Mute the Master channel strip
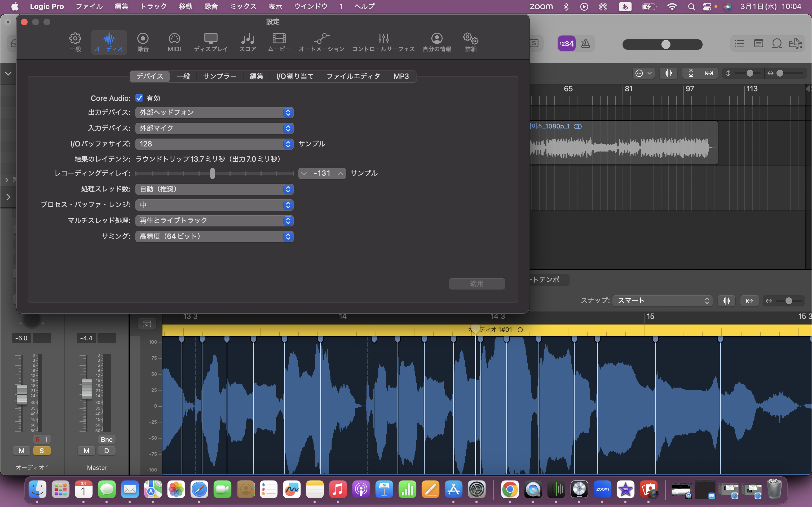The image size is (812, 507). pyautogui.click(x=86, y=451)
